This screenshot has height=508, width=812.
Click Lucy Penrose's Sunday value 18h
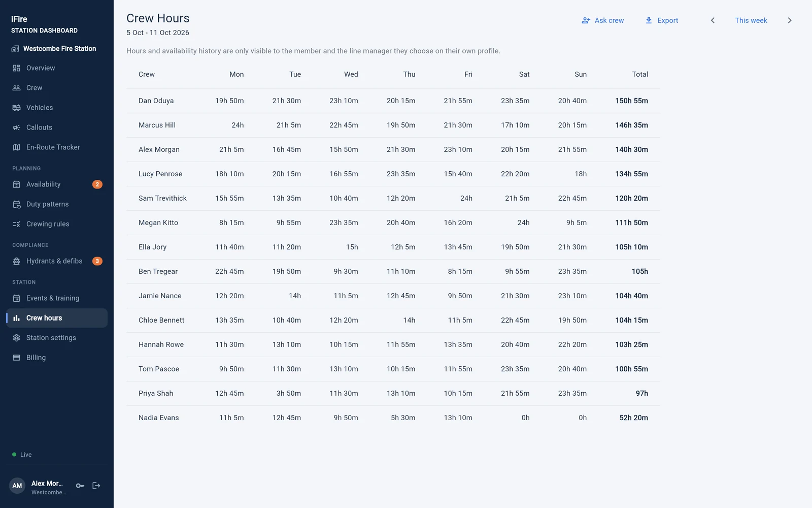[581, 174]
